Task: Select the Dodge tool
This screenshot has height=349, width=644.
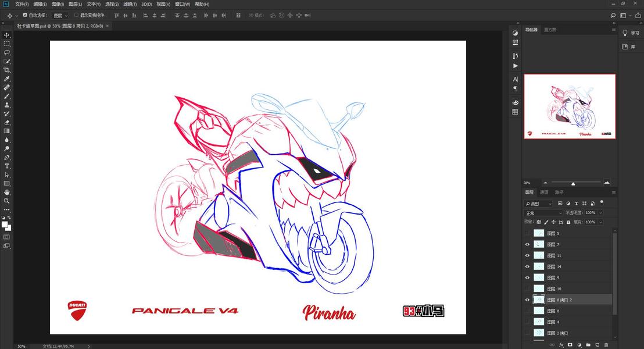Action: click(x=6, y=149)
